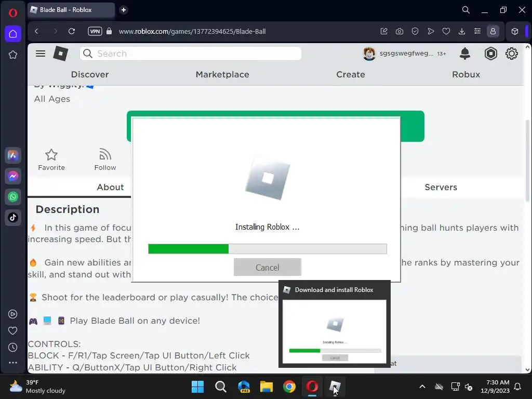Open the Robux menu item
Viewport: 532px width, 399px height.
466,74
